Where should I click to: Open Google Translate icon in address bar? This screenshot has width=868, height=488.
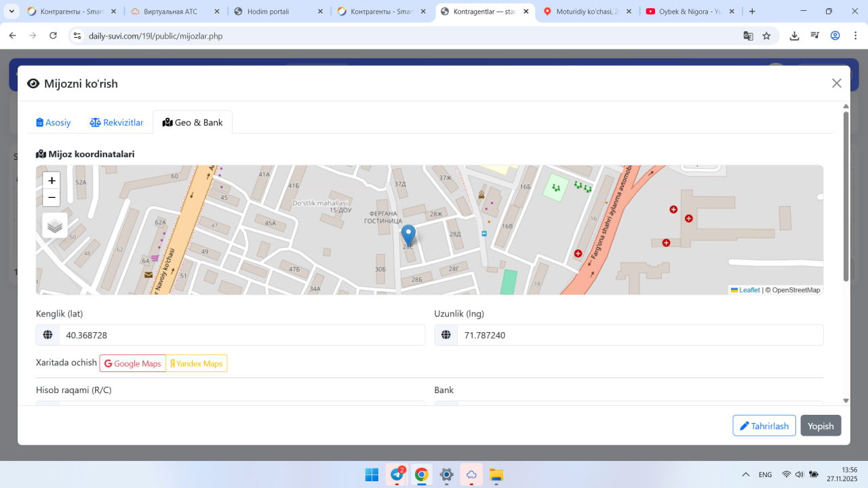(748, 36)
